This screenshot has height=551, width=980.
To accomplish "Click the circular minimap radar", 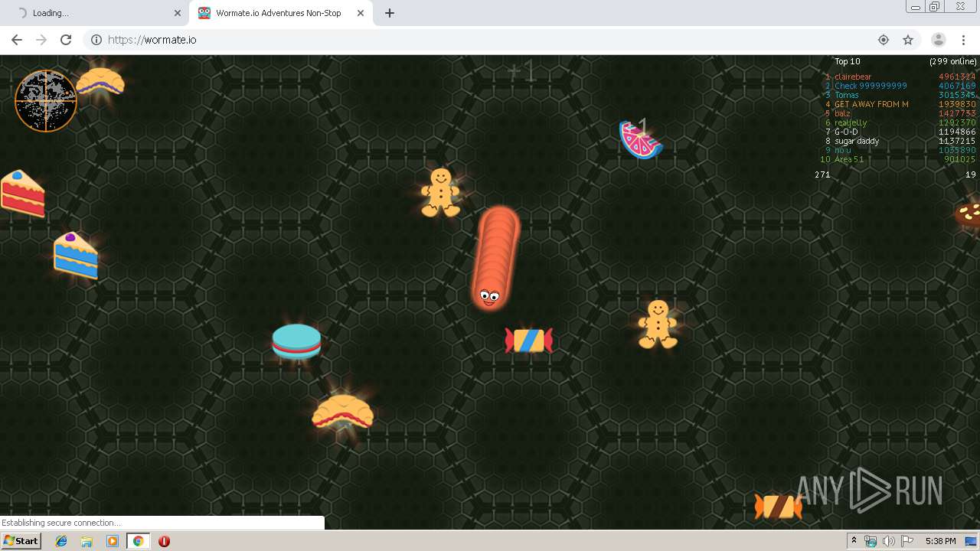I will 46,101.
